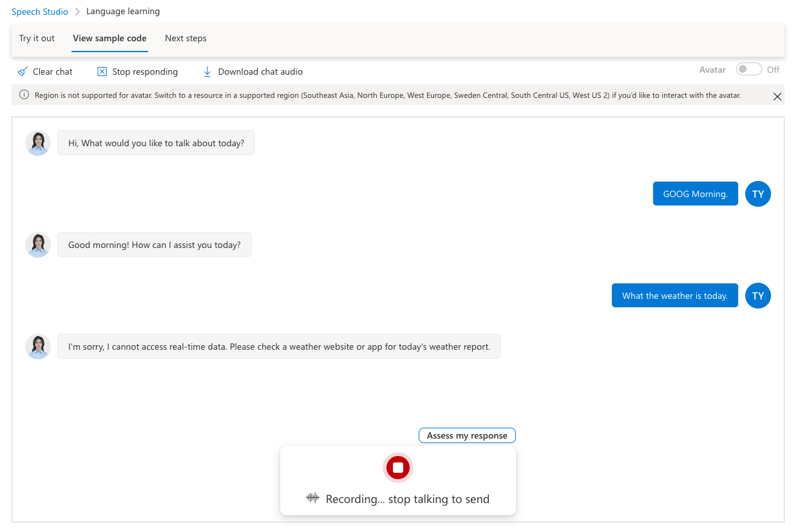Click the info icon in the notification bar
The height and width of the screenshot is (532, 800).
point(24,95)
